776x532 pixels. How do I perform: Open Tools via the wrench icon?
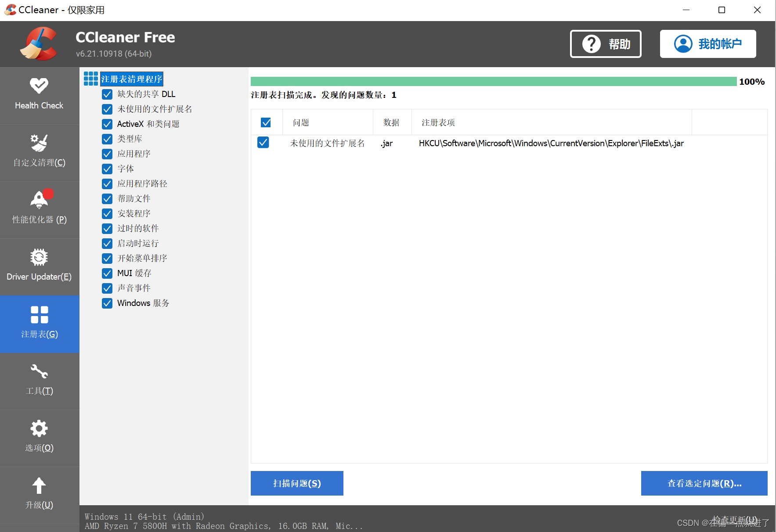point(39,371)
